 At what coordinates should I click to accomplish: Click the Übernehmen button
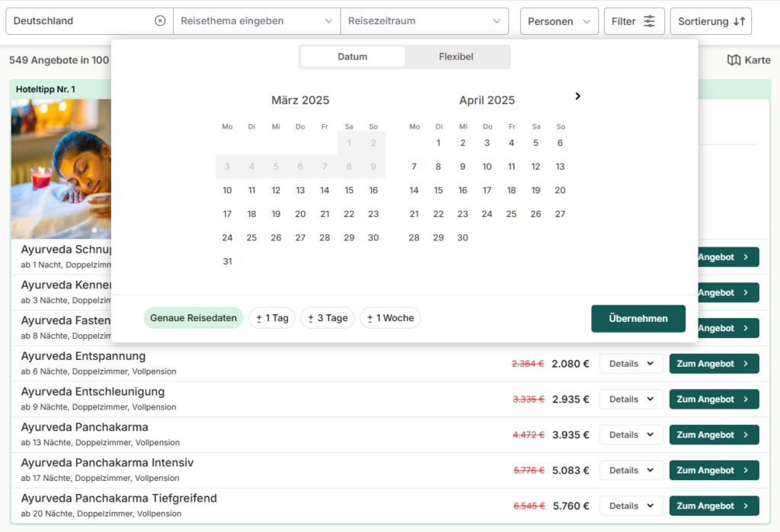pyautogui.click(x=638, y=319)
